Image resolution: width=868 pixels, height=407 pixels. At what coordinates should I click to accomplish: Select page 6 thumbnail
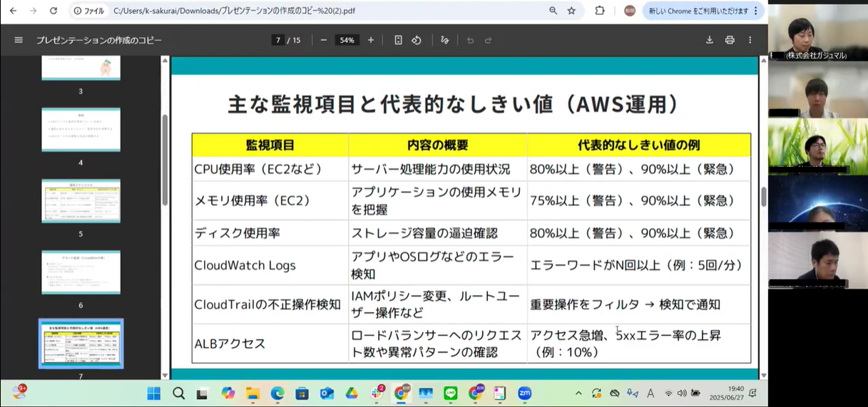81,272
